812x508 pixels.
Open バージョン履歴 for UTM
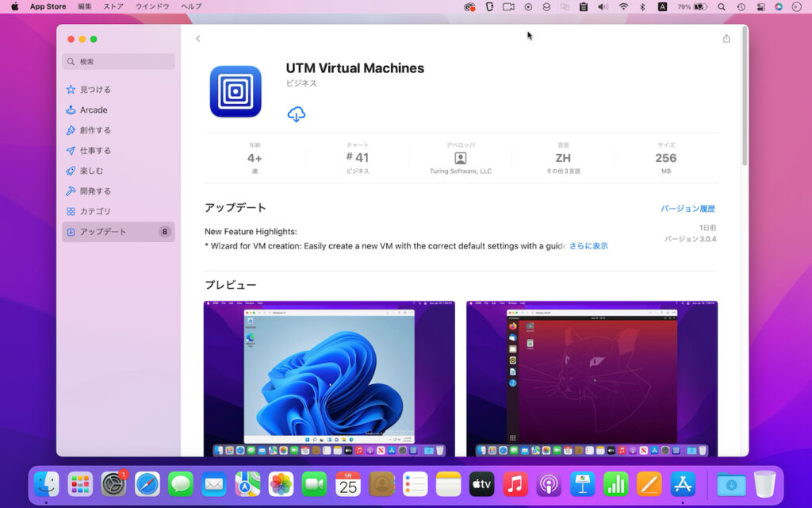(x=688, y=207)
